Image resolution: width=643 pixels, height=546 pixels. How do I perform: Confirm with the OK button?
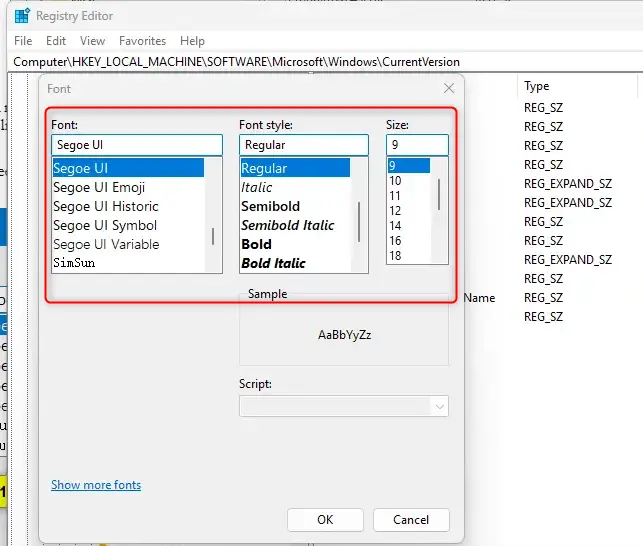pyautogui.click(x=325, y=520)
